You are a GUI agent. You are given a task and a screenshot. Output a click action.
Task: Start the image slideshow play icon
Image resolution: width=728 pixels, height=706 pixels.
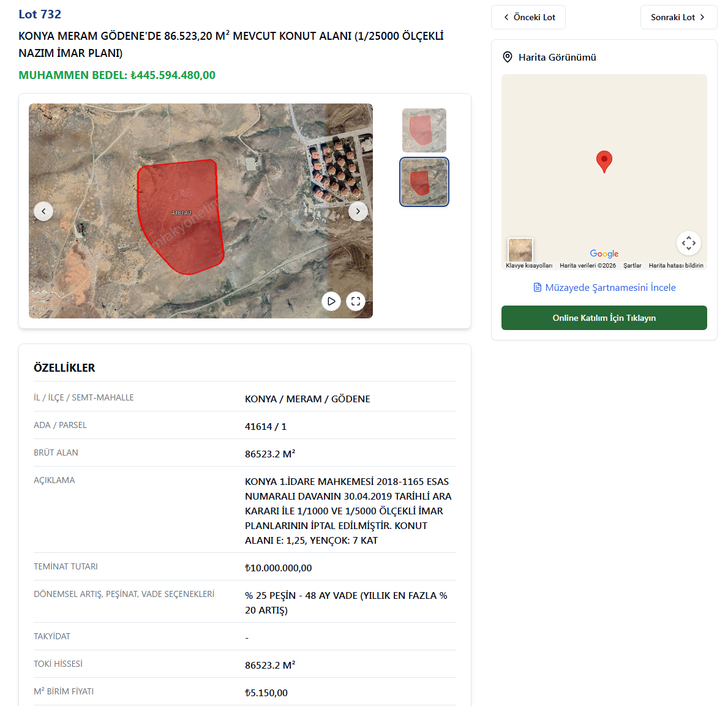[x=331, y=301]
